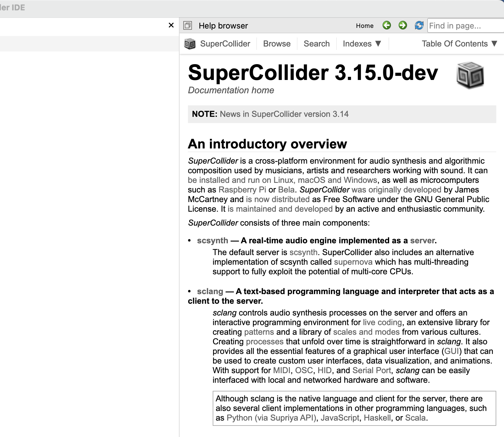Viewport: 504px width, 437px height.
Task: Follow the 'is now distributed' link
Action: pos(278,199)
